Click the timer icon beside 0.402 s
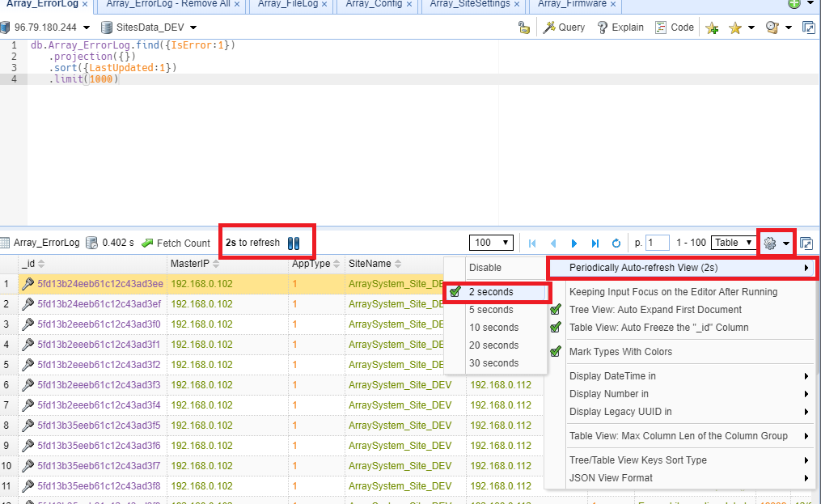Viewport: 821px width, 504px height. pyautogui.click(x=91, y=243)
